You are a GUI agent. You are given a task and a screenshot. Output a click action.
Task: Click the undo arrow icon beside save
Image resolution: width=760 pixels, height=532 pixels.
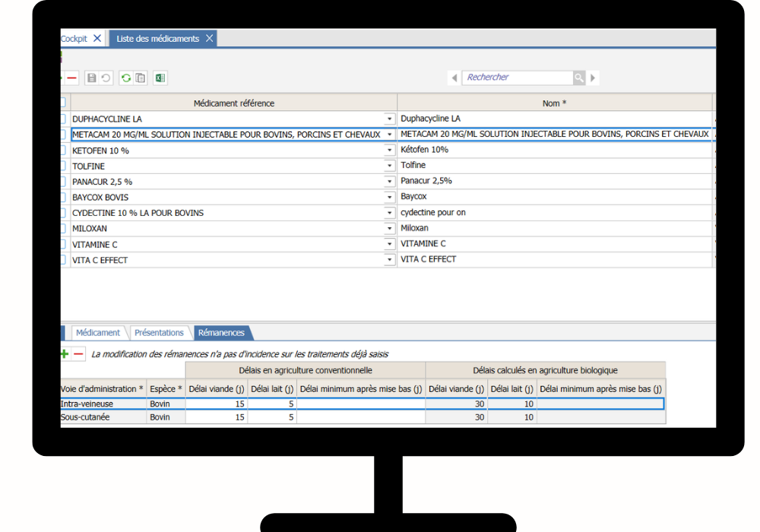coord(106,78)
